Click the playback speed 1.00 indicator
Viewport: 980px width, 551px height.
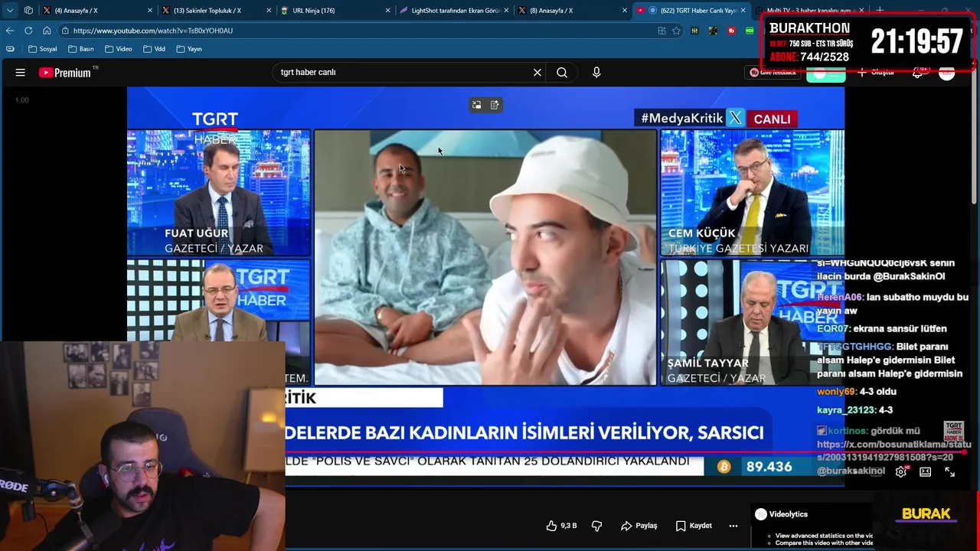(x=22, y=100)
